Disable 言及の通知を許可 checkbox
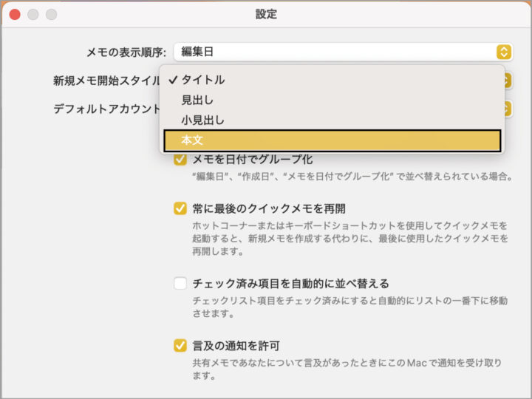Viewport: 532px width, 399px height. click(x=180, y=346)
